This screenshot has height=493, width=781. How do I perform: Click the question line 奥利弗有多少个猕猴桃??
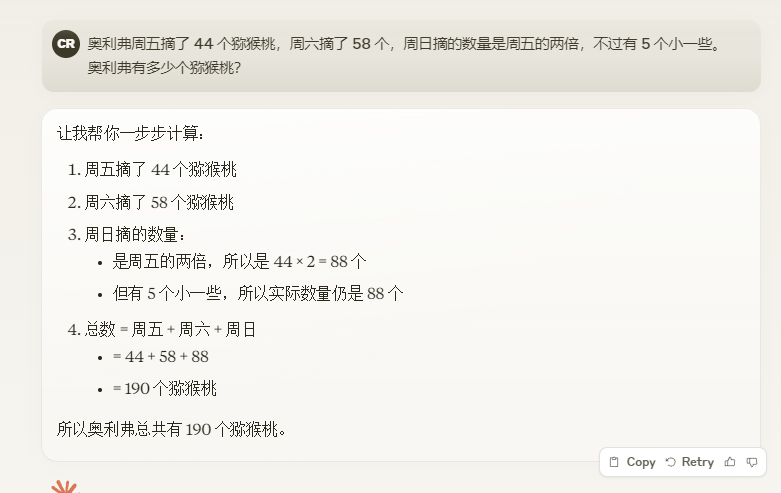tap(164, 68)
